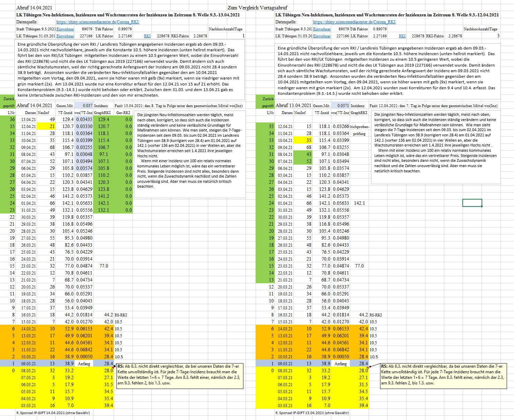Select the right-hand 'Stadt Tübingen 9.3.202' label cell
This screenshot has height=420, width=514.
[294, 29]
